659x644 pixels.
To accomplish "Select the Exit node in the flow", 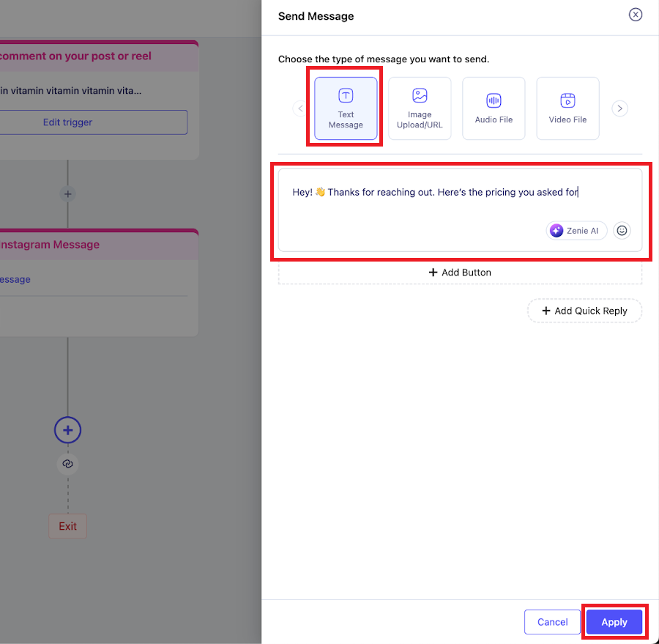I will pyautogui.click(x=67, y=526).
